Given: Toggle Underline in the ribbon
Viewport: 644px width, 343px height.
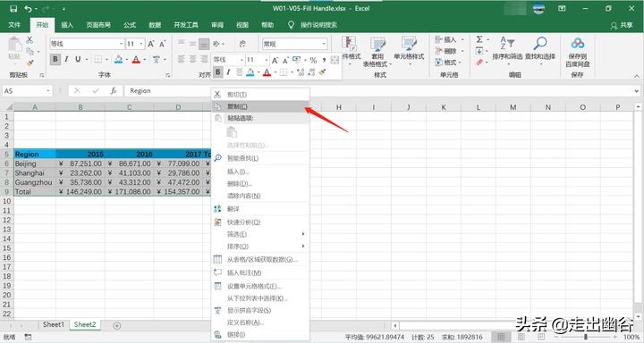Looking at the screenshot, I should 78,60.
